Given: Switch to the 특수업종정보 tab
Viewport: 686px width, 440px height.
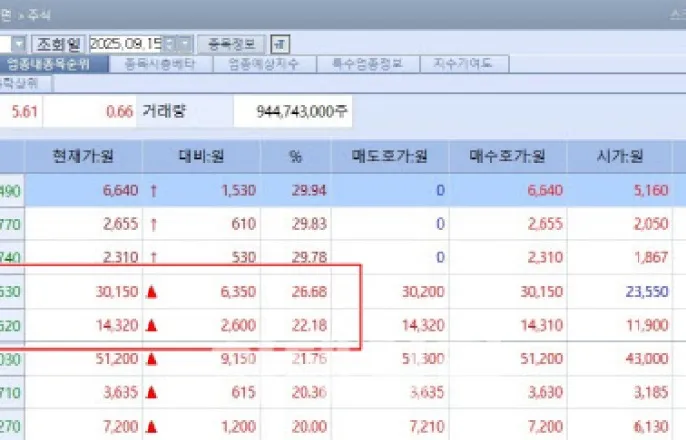Looking at the screenshot, I should coord(368,64).
